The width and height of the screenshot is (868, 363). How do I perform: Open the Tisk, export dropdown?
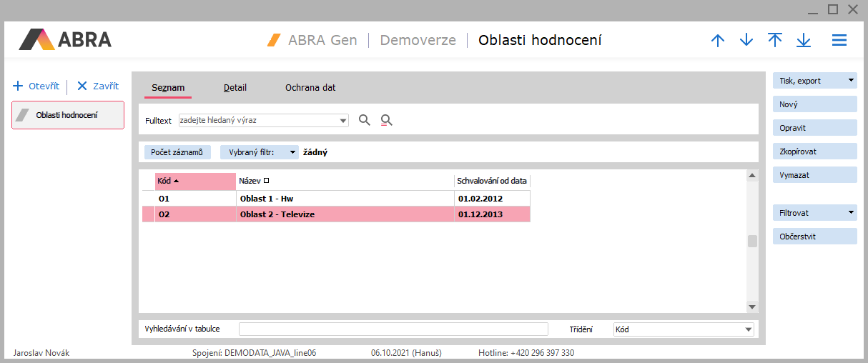point(851,81)
